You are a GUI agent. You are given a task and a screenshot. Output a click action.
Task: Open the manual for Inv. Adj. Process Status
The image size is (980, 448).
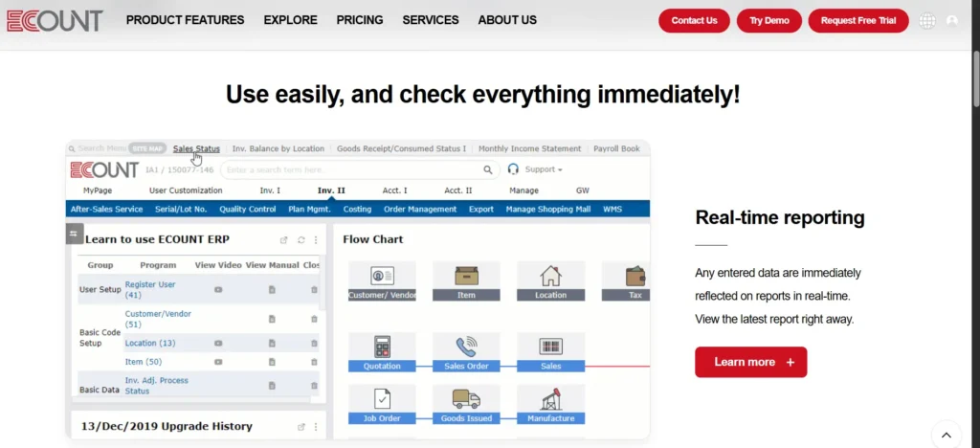click(272, 386)
